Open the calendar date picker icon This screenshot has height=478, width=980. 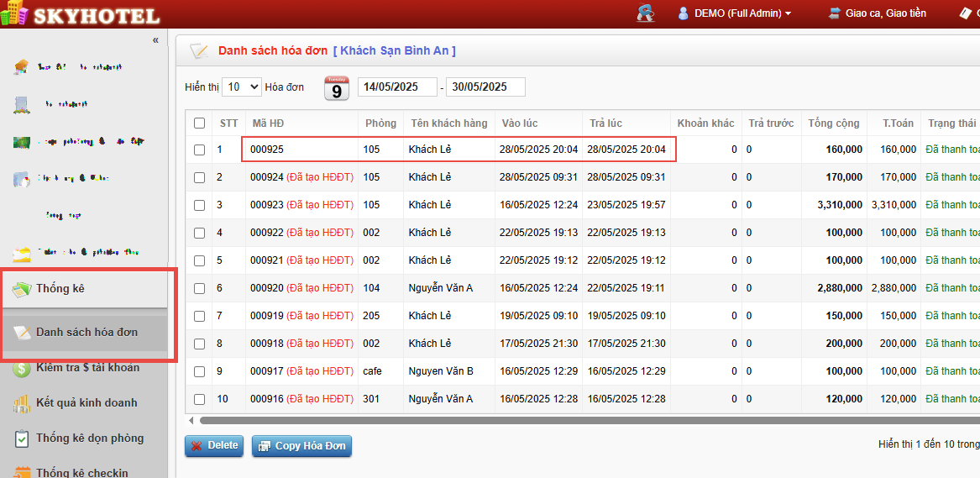click(x=337, y=87)
